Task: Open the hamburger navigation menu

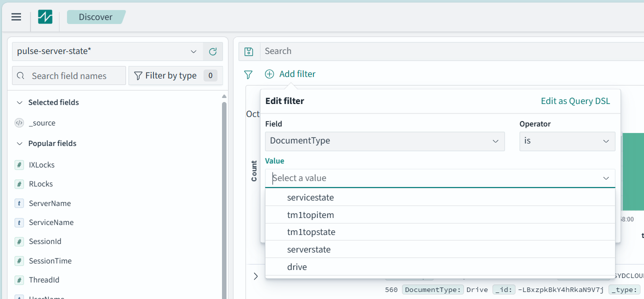Action: tap(16, 17)
